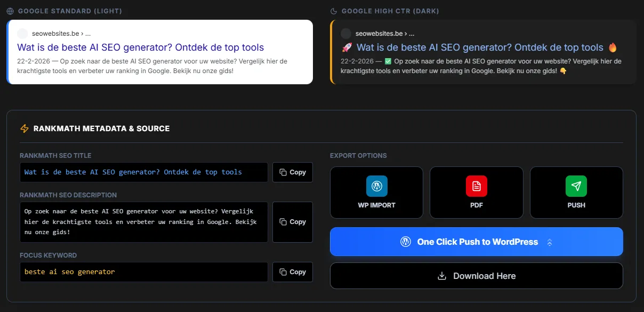644x312 pixels.
Task: Click the lightning bolt icon beside RankMath Metadata
Action: 25,129
